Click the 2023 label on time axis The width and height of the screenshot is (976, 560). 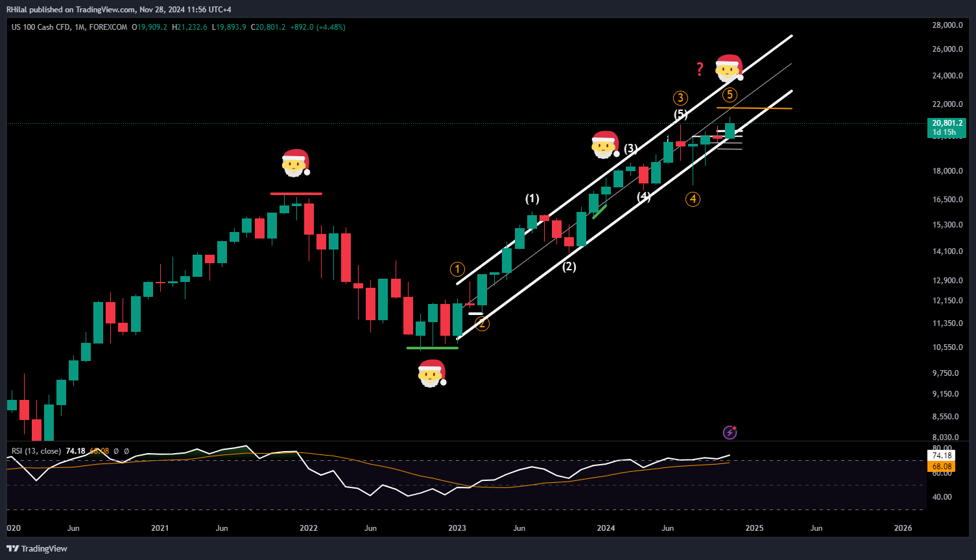(457, 528)
